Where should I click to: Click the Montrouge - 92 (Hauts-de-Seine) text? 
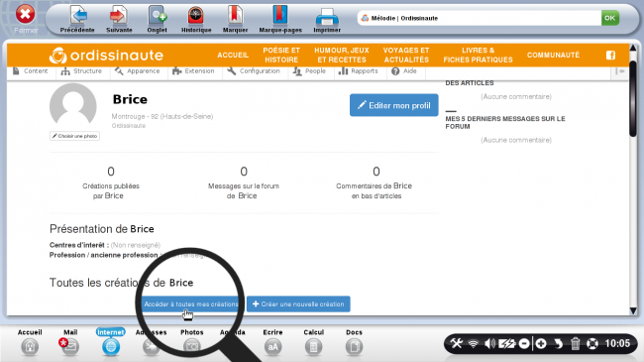coord(162,116)
